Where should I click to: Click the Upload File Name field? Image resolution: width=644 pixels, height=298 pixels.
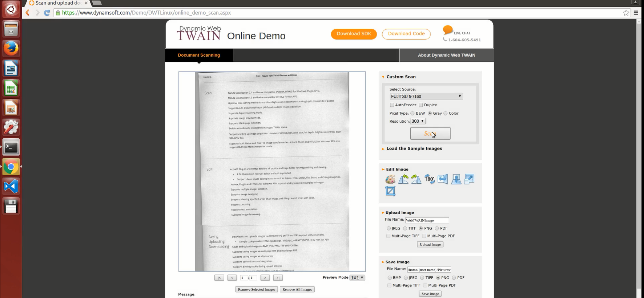427,220
